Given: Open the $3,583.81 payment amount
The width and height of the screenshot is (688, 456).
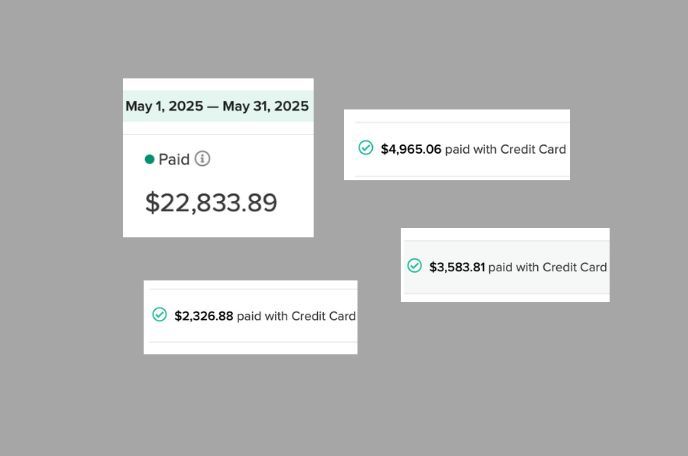Looking at the screenshot, I should (x=457, y=267).
